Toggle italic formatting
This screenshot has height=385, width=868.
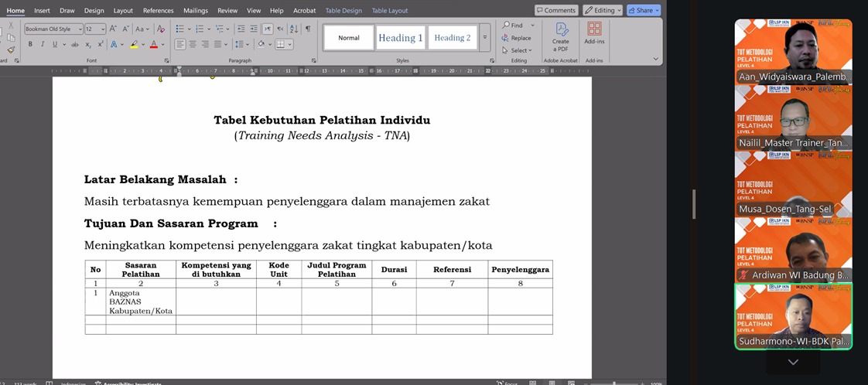pyautogui.click(x=43, y=45)
